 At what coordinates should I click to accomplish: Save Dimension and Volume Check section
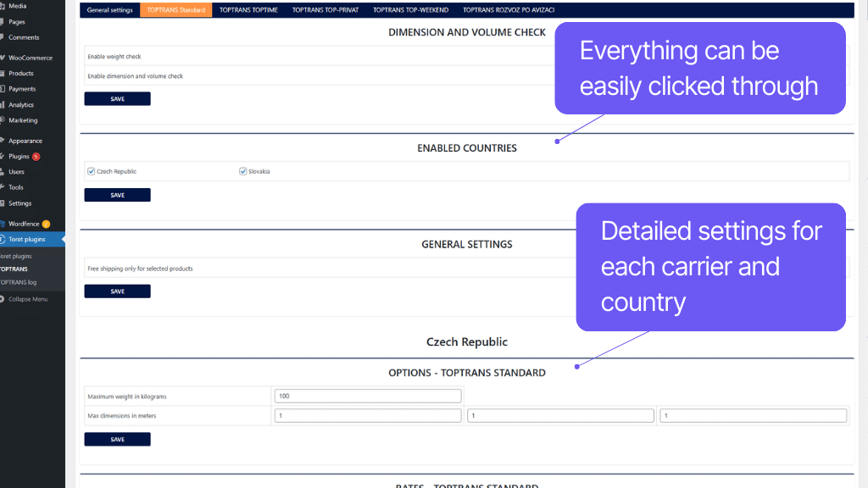point(117,99)
